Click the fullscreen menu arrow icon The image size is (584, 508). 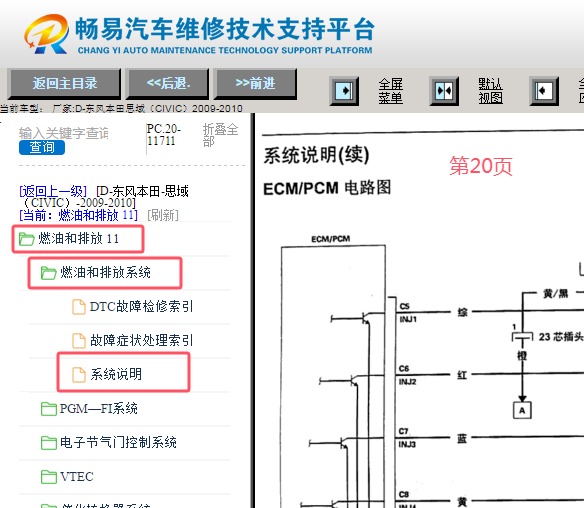[x=344, y=91]
